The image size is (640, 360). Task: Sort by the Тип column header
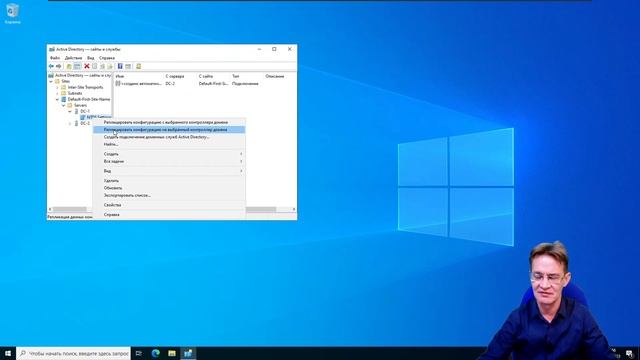(x=247, y=76)
